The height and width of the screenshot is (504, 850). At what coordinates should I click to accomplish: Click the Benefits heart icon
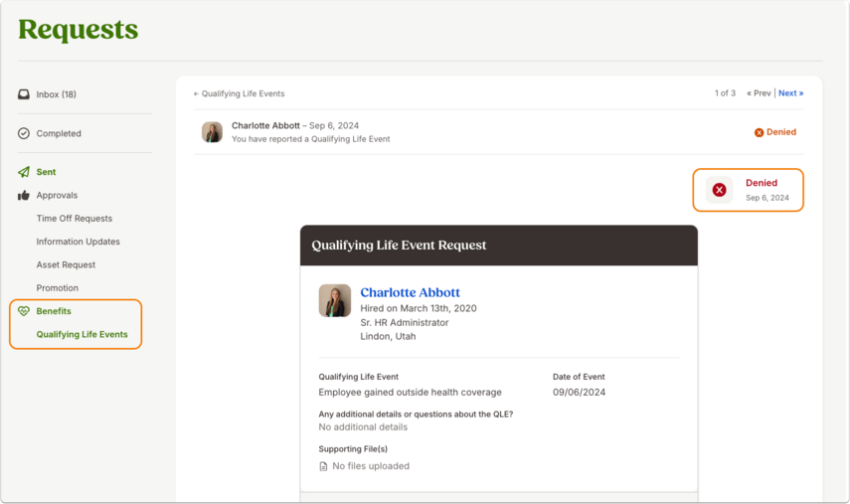point(24,311)
